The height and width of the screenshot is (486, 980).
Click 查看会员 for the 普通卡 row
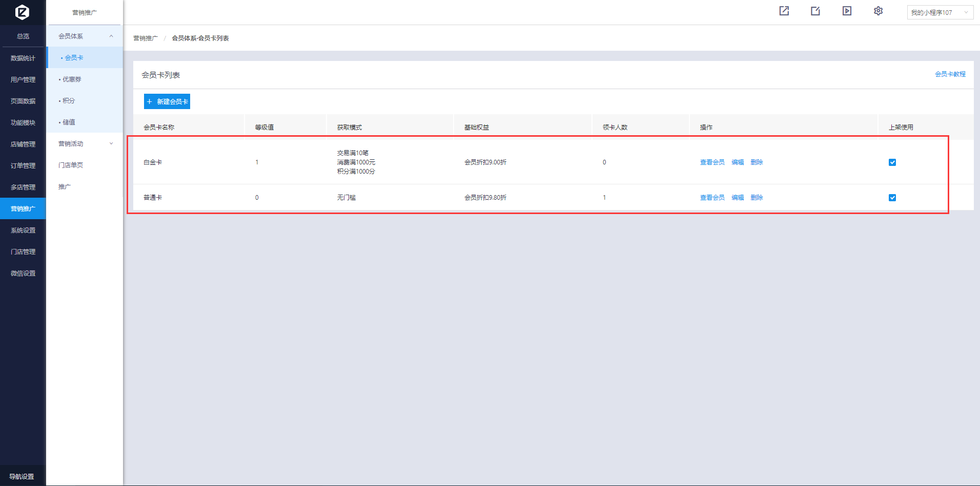(x=712, y=198)
